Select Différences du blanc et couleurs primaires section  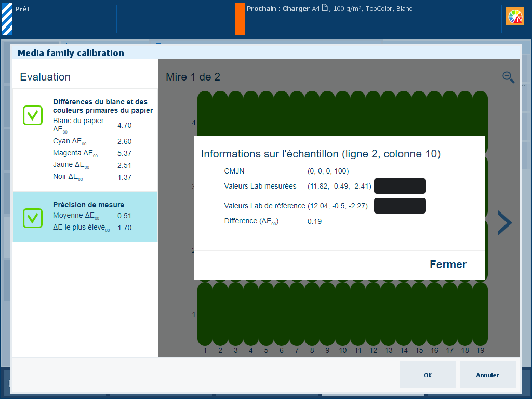(85, 139)
